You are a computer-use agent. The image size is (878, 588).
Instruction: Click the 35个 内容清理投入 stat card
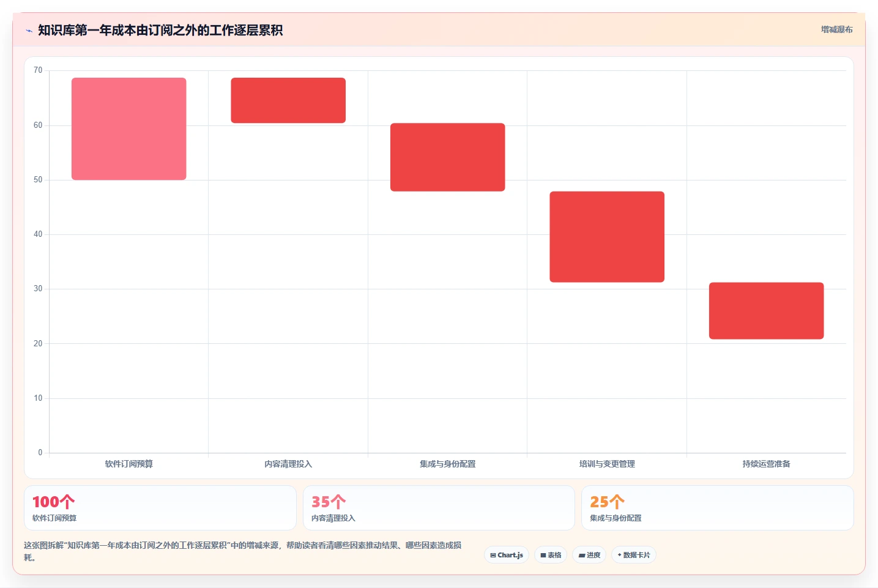(439, 508)
